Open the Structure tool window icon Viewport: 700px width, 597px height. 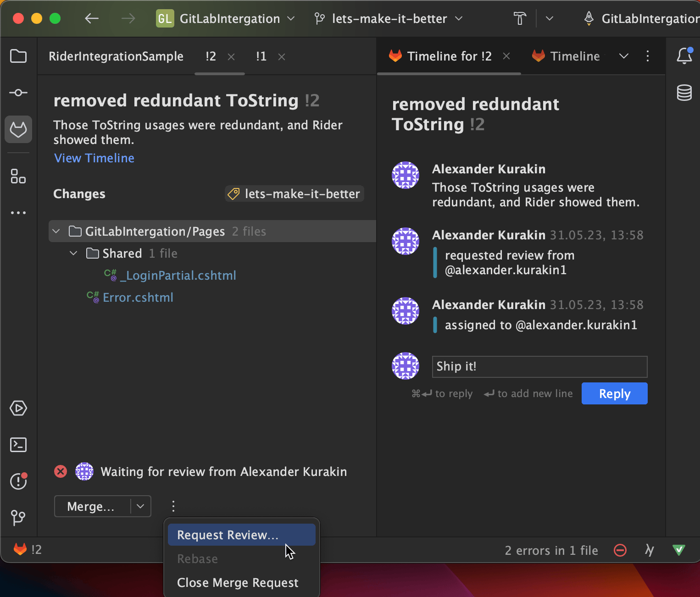click(18, 176)
